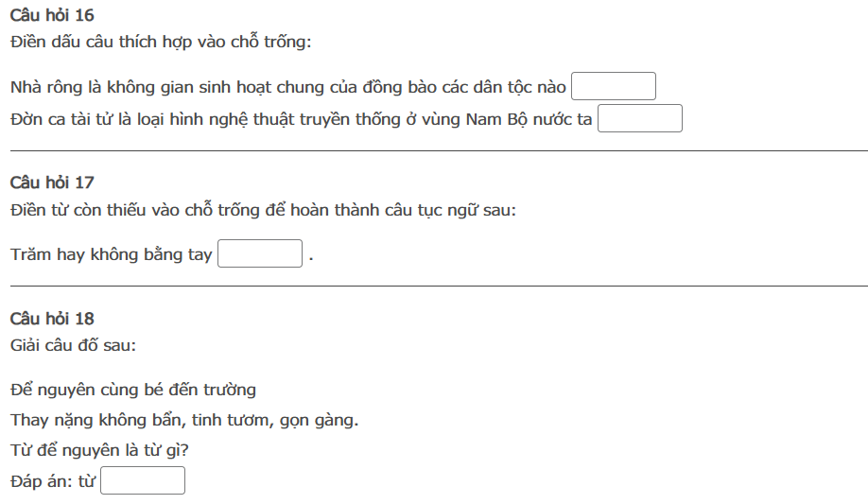The height and width of the screenshot is (504, 868).
Task: Click the proverb text "Trăm hay không bằng tay"
Action: (112, 254)
